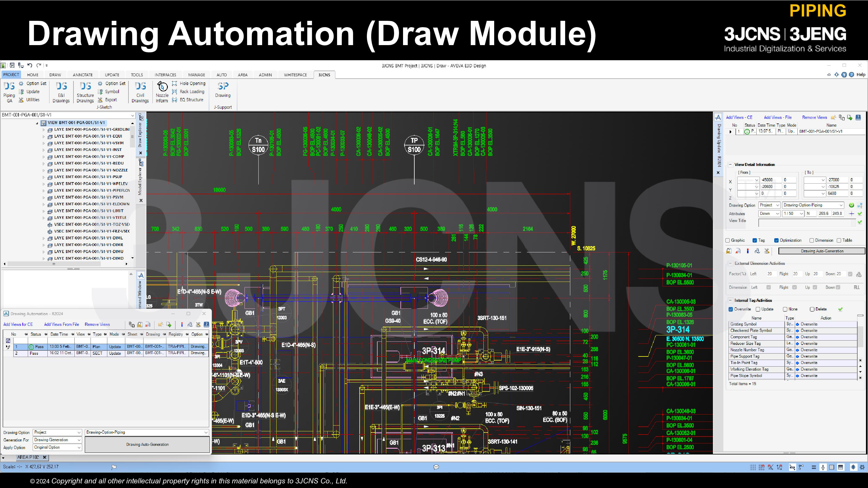Open Civil Drawings tool
Viewport: 868px width, 488px height.
[140, 92]
